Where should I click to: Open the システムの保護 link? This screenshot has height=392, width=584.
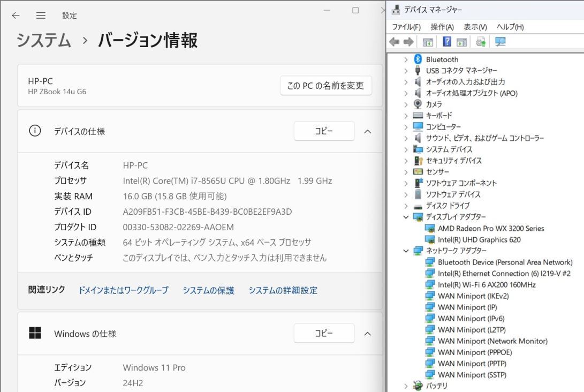(208, 290)
